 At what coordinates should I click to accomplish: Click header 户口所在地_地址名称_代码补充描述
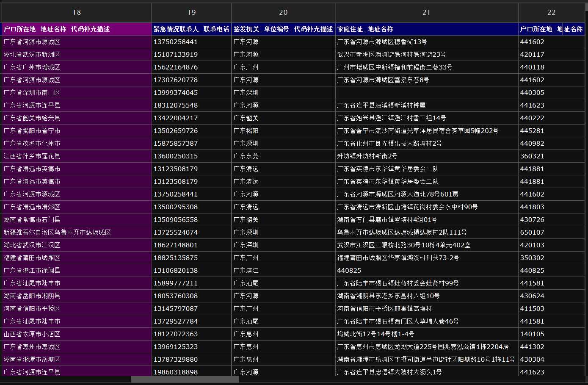click(x=77, y=29)
